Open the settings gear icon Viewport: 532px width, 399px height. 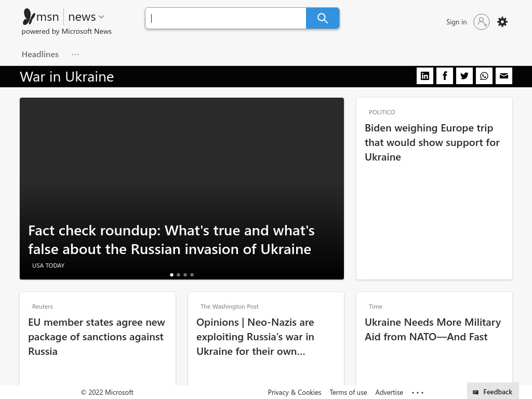pyautogui.click(x=502, y=22)
